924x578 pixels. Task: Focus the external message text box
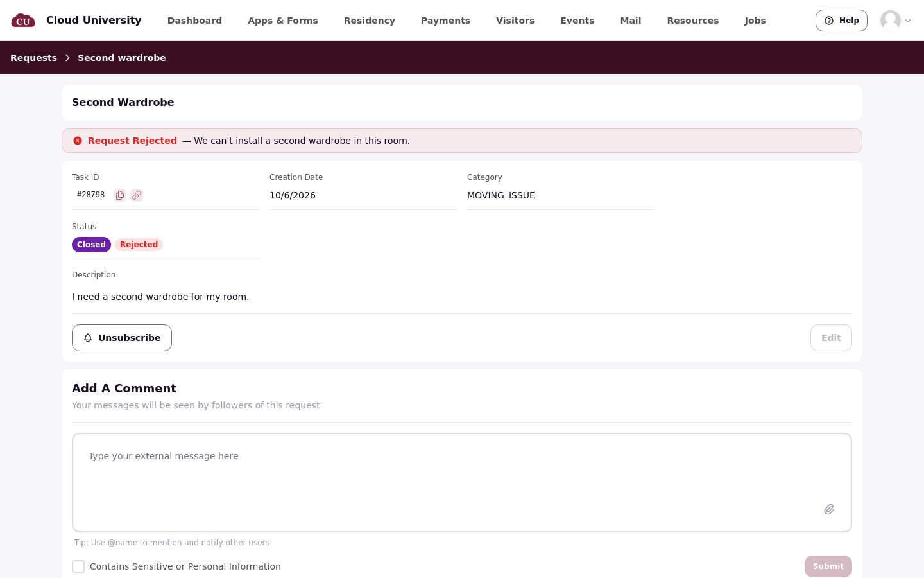click(462, 483)
